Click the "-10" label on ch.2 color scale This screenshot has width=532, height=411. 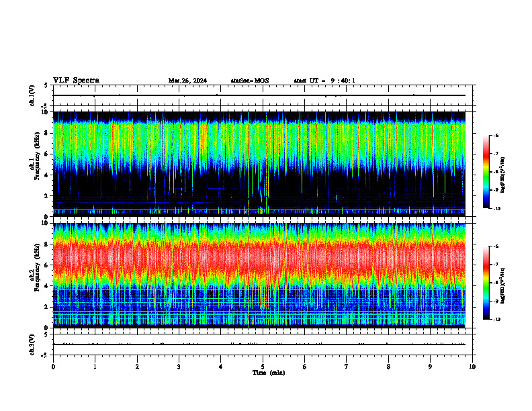coord(496,319)
